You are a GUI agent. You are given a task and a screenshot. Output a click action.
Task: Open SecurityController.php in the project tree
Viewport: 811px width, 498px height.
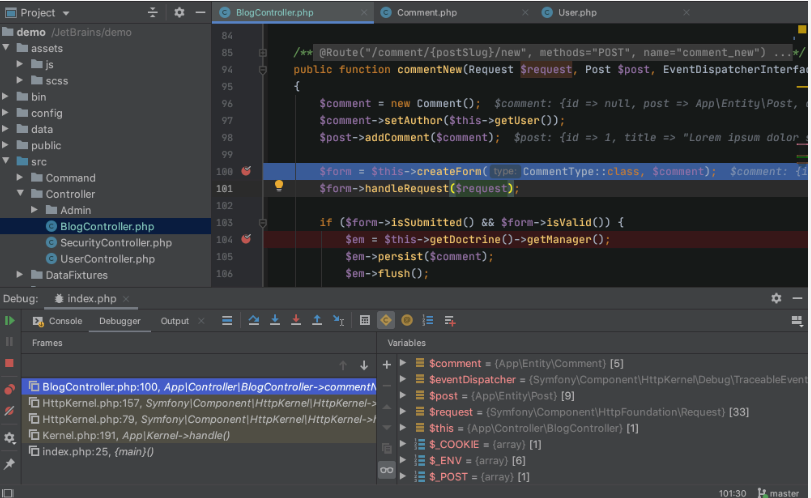116,243
